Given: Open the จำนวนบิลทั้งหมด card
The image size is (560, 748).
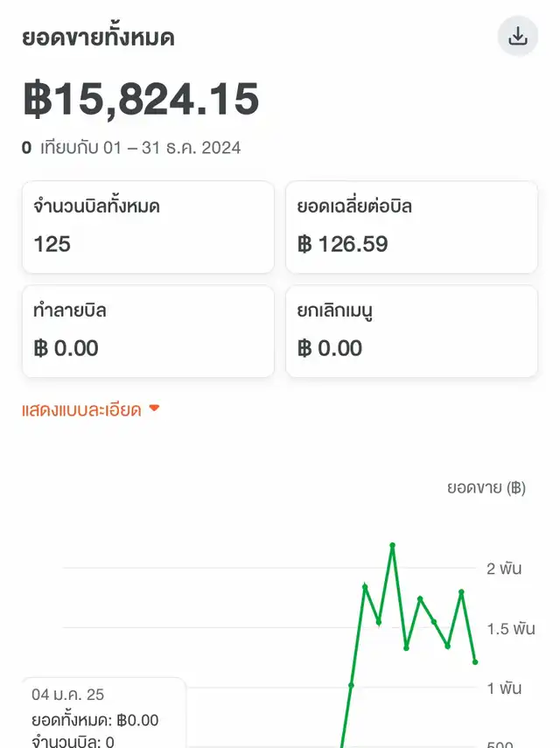Looking at the screenshot, I should point(149,227).
